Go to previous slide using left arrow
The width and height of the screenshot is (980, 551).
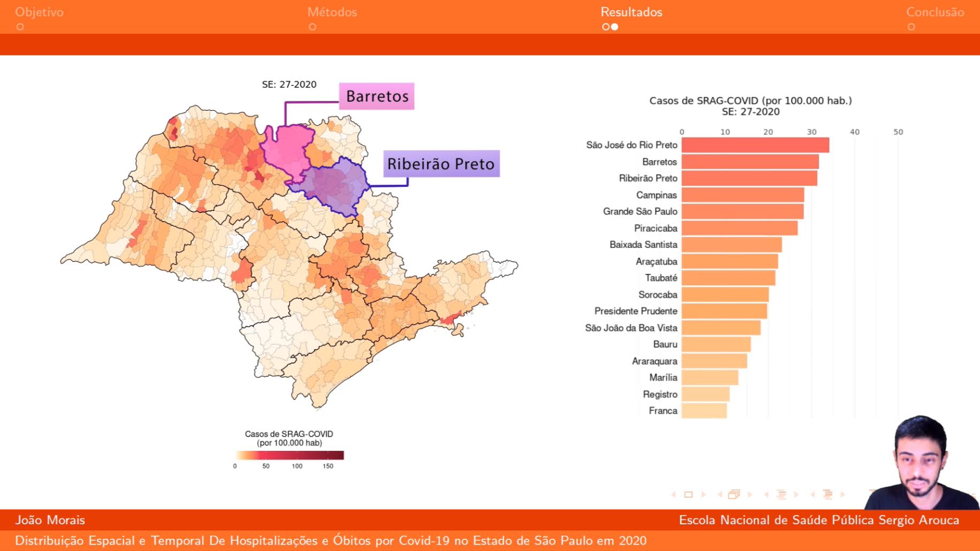point(674,495)
